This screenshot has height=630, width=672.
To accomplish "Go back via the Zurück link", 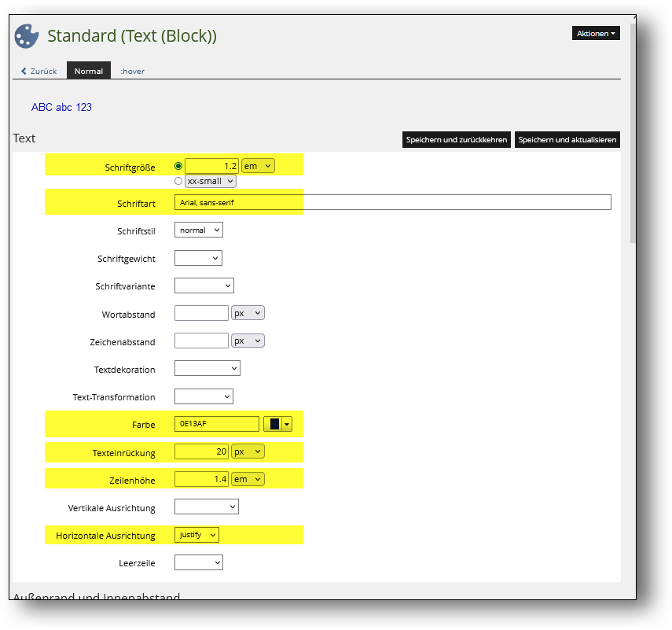I will click(x=39, y=71).
